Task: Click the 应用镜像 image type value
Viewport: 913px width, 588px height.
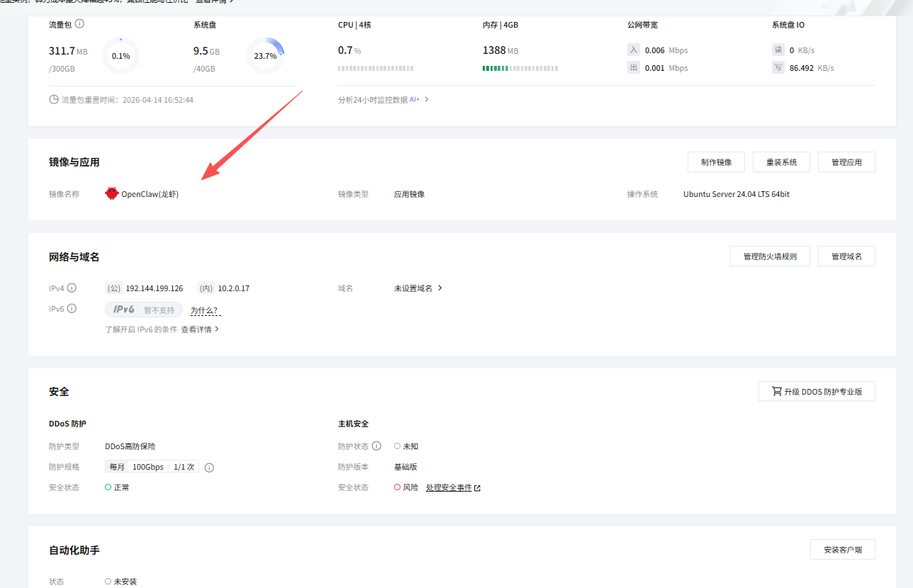Action: tap(410, 194)
